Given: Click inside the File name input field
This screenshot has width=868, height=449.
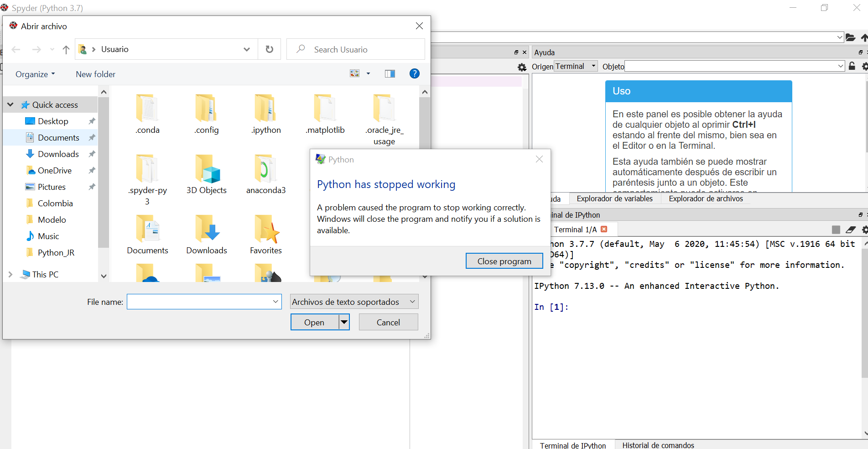Looking at the screenshot, I should click(201, 302).
